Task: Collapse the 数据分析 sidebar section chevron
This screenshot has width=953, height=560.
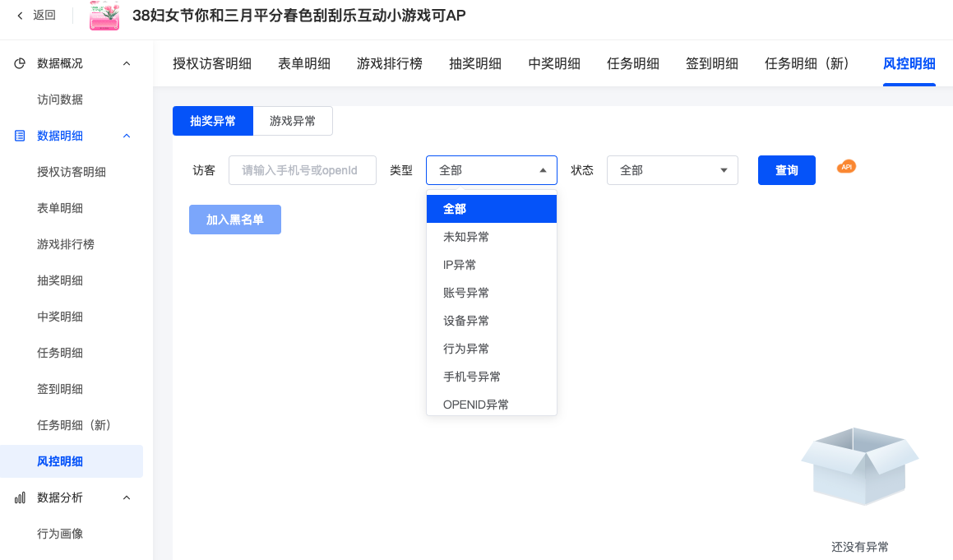Action: (127, 498)
